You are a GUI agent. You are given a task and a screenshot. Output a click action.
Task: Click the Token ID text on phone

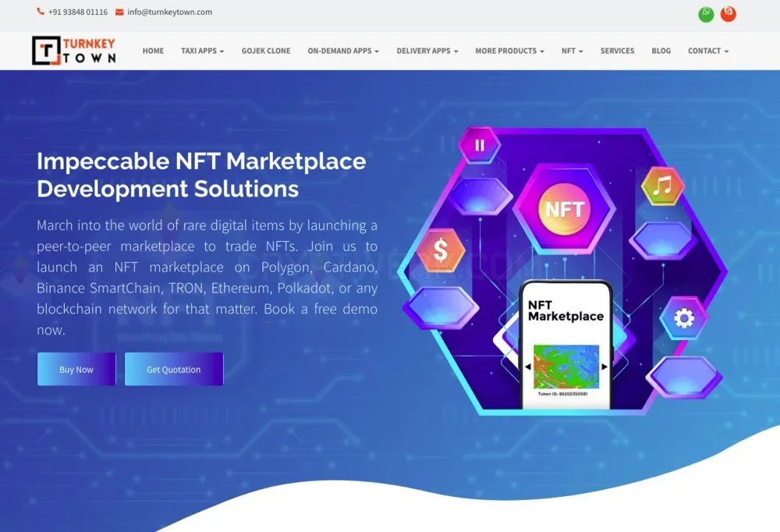click(x=562, y=394)
